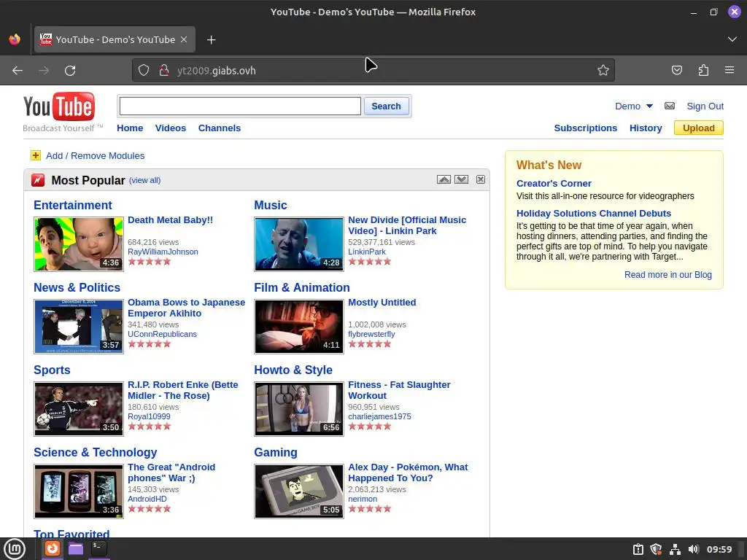
Task: Open the Entertainment category heading
Action: tap(73, 205)
